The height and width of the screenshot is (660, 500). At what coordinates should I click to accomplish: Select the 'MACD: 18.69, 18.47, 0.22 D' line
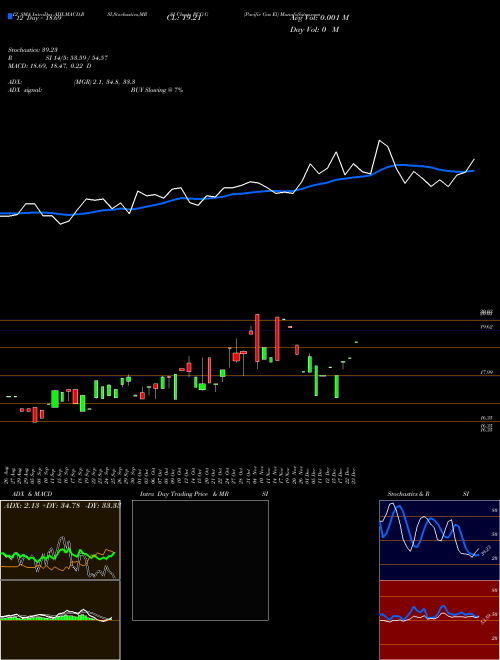point(50,66)
